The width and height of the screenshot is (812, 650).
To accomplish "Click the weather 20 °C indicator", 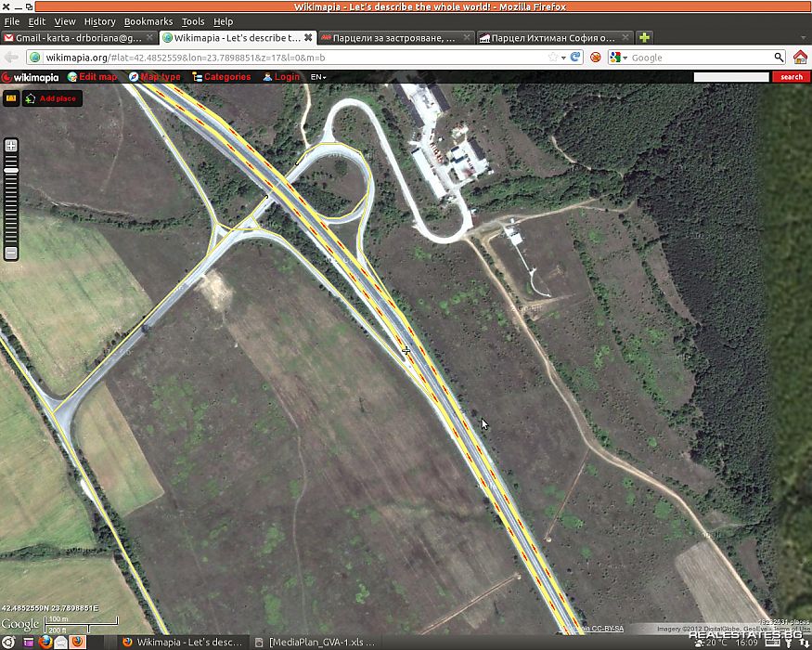I will pyautogui.click(x=711, y=643).
